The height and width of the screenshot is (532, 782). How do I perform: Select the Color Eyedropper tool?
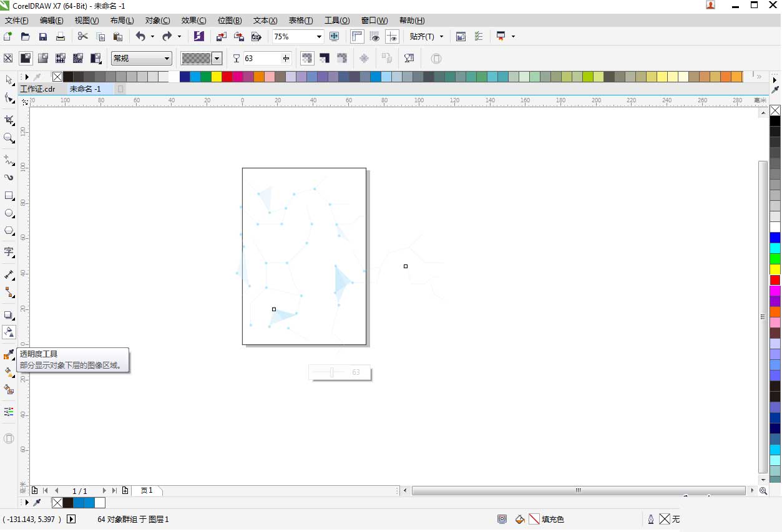point(9,355)
